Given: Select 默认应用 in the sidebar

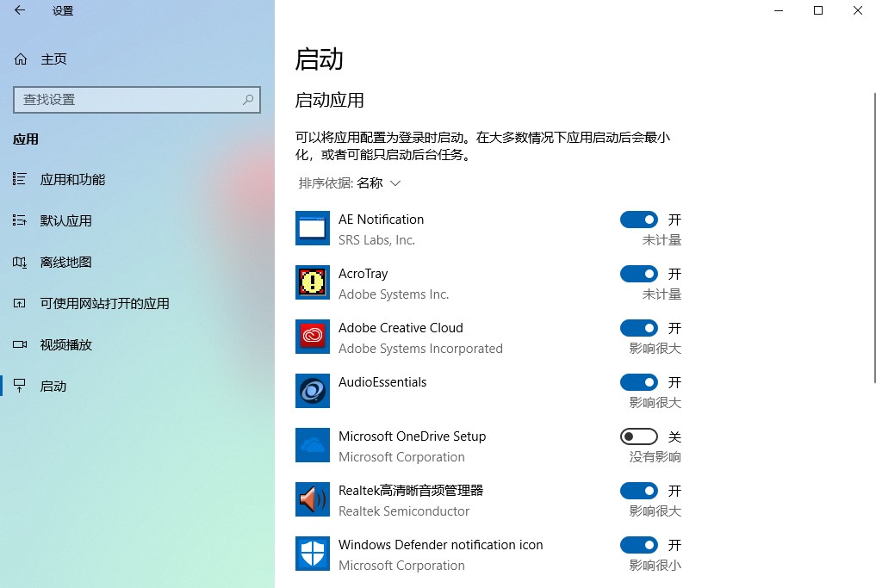Looking at the screenshot, I should pyautogui.click(x=65, y=221).
